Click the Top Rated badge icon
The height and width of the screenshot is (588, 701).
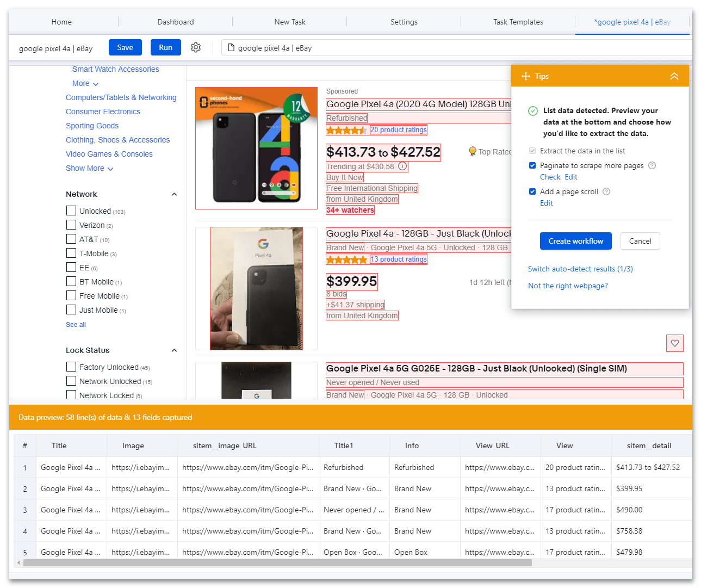[473, 151]
